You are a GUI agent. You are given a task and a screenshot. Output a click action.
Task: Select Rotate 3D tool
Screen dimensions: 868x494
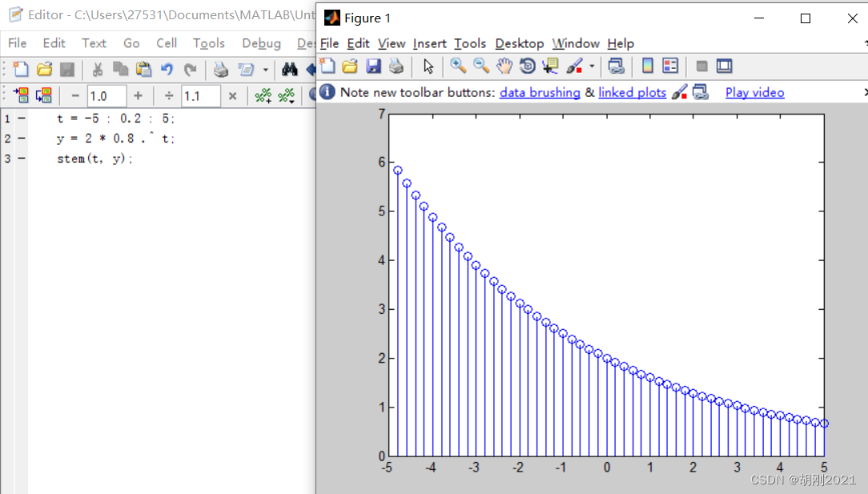(528, 66)
